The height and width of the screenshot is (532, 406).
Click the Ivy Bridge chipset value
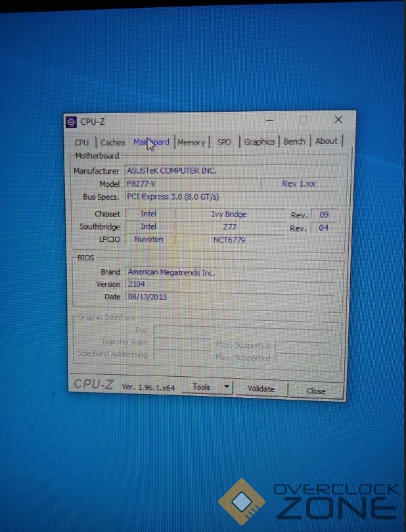coord(229,214)
